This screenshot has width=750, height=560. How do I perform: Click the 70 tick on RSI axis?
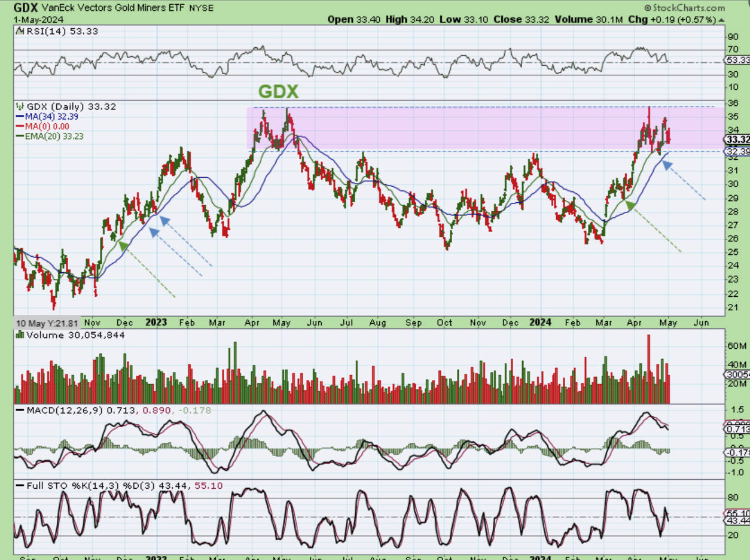[732, 48]
